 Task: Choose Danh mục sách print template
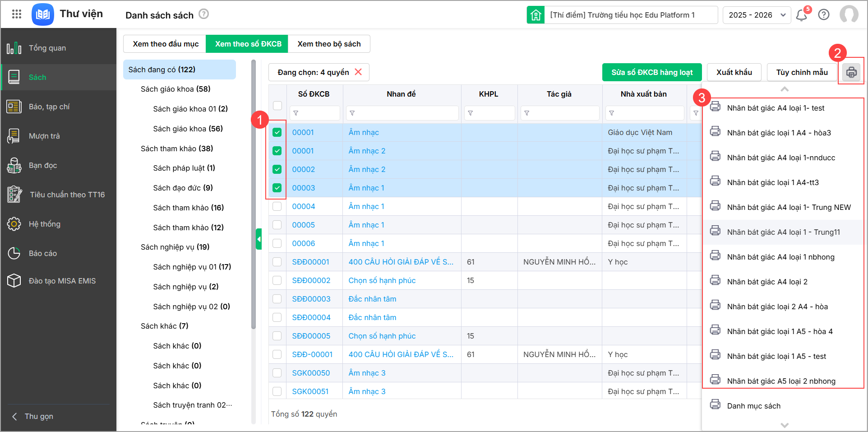[783, 406]
